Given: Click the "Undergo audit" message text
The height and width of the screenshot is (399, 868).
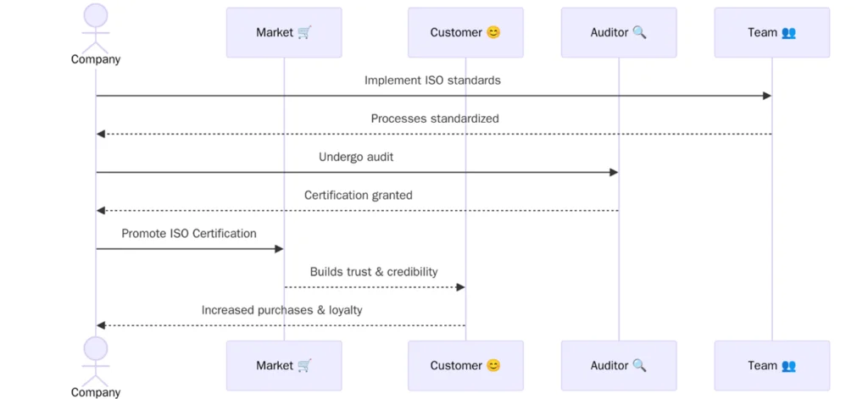Looking at the screenshot, I should (x=356, y=157).
